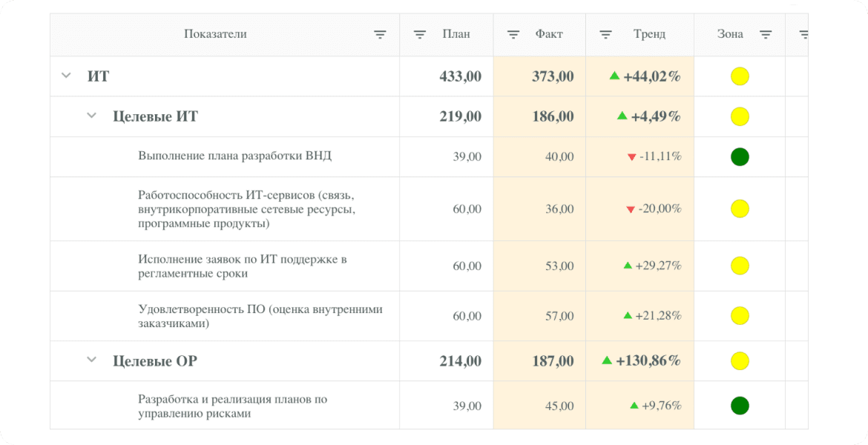Click plan value 219,00
This screenshot has width=868, height=445.
(461, 116)
